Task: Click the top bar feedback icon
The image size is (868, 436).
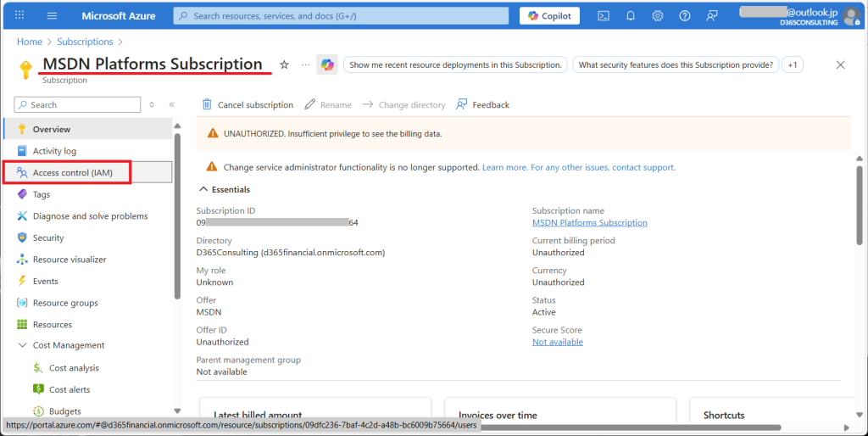Action: [712, 15]
